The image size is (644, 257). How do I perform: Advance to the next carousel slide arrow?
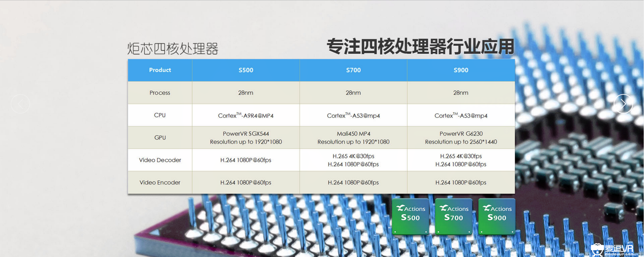click(x=623, y=104)
